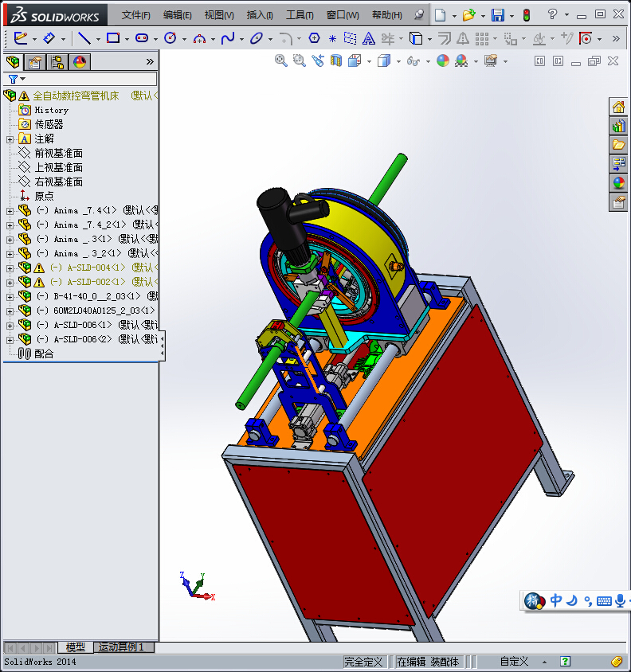This screenshot has height=672, width=631.
Task: Open the Open-file button dropdown arrow
Action: [483, 16]
